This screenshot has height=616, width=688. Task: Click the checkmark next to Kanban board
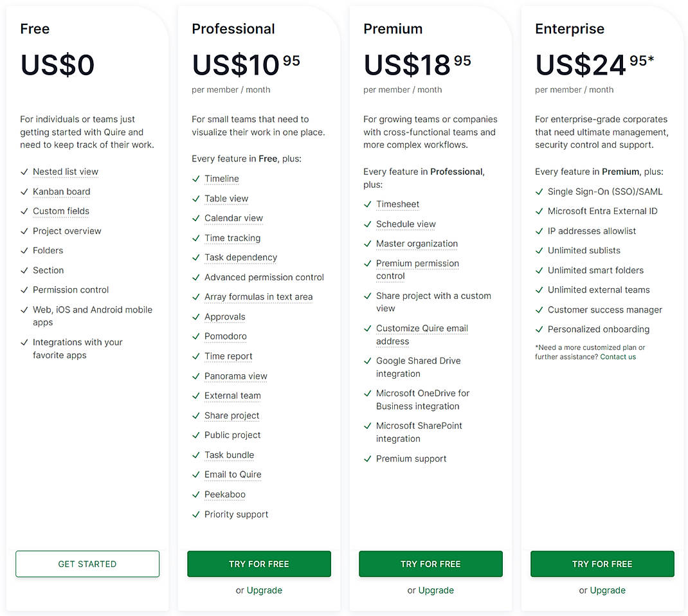click(x=23, y=192)
